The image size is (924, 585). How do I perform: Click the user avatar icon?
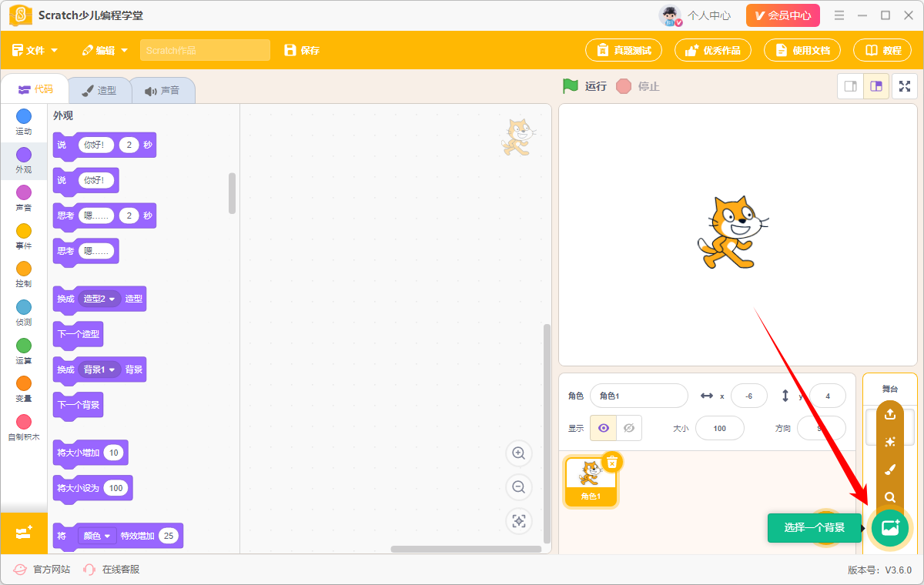pyautogui.click(x=671, y=15)
